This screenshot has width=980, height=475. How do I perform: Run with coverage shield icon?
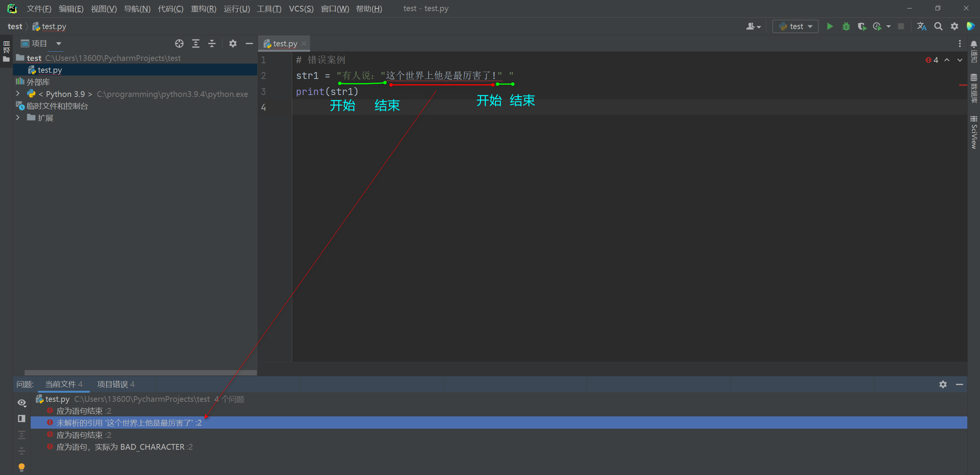point(862,26)
